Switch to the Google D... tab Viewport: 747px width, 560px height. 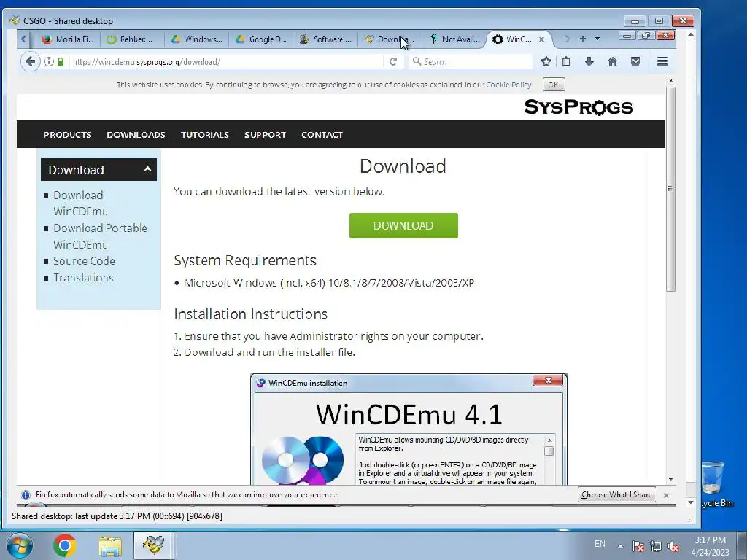[x=260, y=39]
